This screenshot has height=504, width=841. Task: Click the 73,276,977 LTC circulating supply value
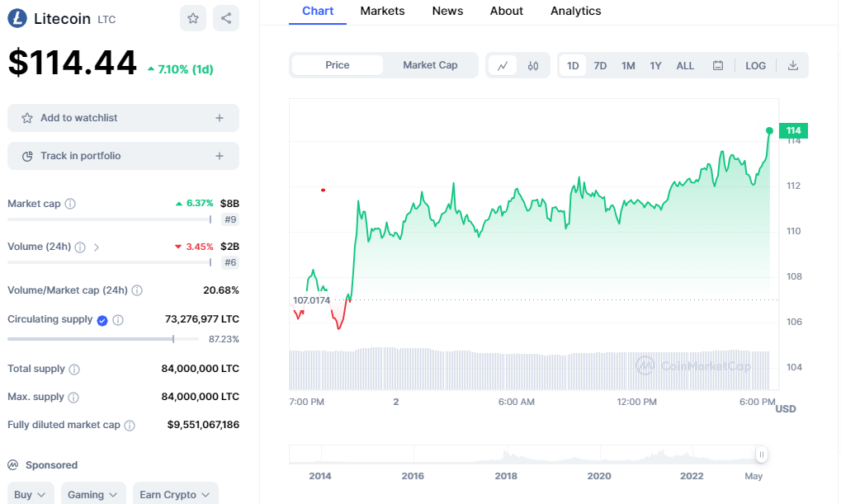pyautogui.click(x=202, y=319)
